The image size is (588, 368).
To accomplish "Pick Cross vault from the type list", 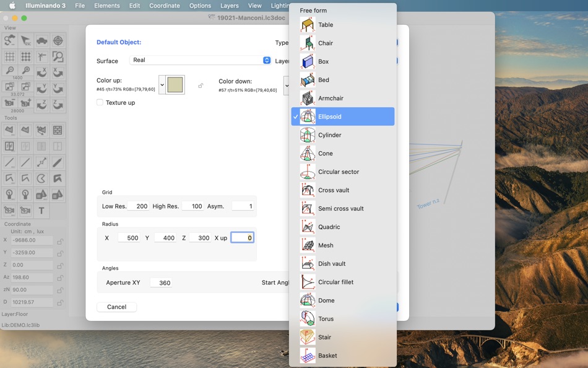I will coord(343,190).
